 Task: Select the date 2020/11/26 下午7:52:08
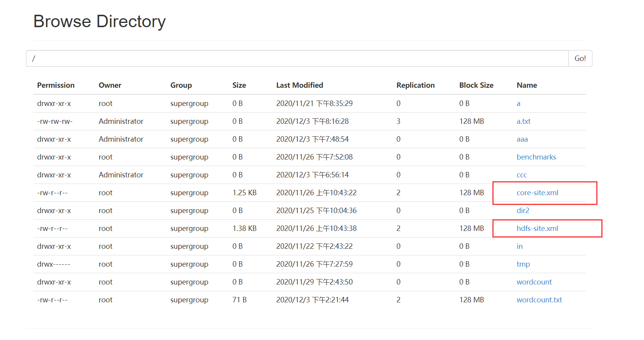(314, 157)
